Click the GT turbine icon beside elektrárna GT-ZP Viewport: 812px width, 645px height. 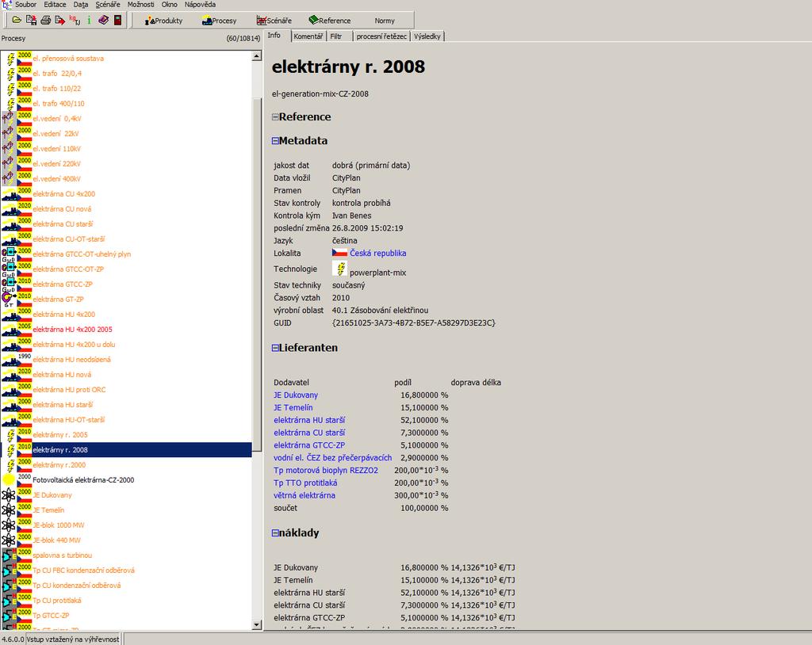tap(9, 300)
